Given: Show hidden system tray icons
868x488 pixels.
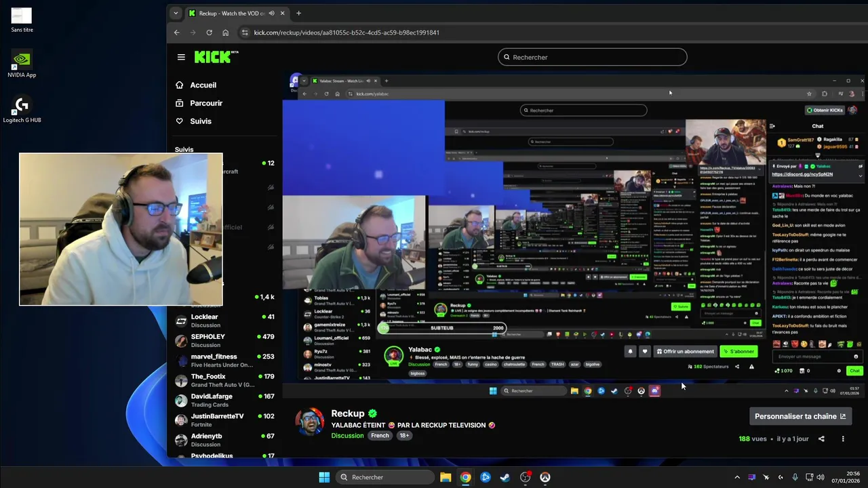Looking at the screenshot, I should (x=737, y=477).
